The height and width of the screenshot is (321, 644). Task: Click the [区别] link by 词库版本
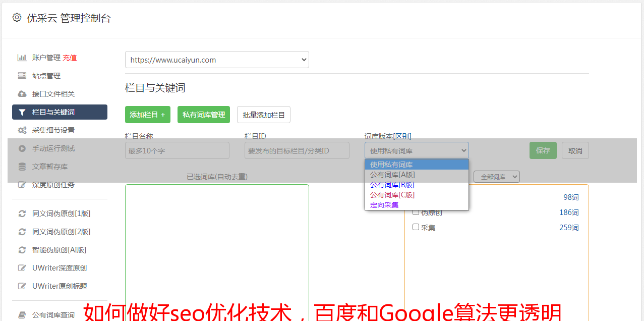point(402,136)
